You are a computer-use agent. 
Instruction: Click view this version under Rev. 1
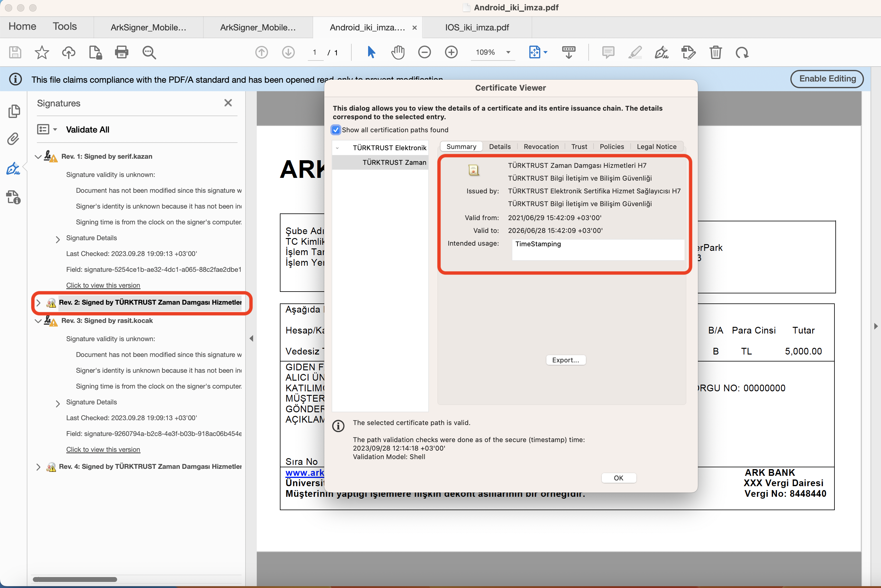[x=103, y=285]
